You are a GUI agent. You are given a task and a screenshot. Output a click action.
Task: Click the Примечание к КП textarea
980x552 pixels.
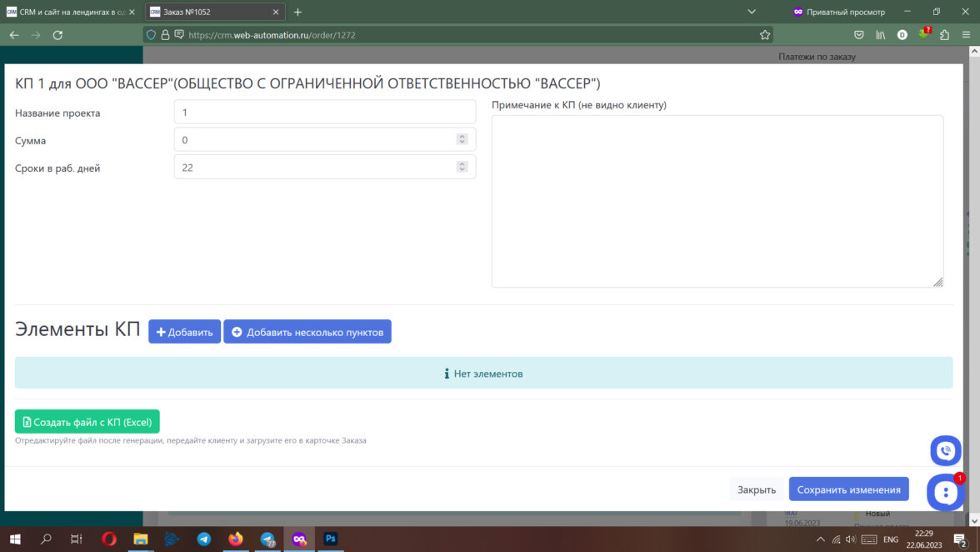pyautogui.click(x=717, y=201)
